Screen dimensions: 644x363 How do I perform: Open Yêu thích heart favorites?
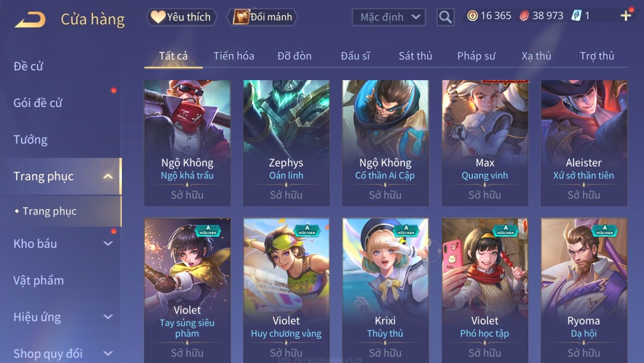pyautogui.click(x=182, y=17)
